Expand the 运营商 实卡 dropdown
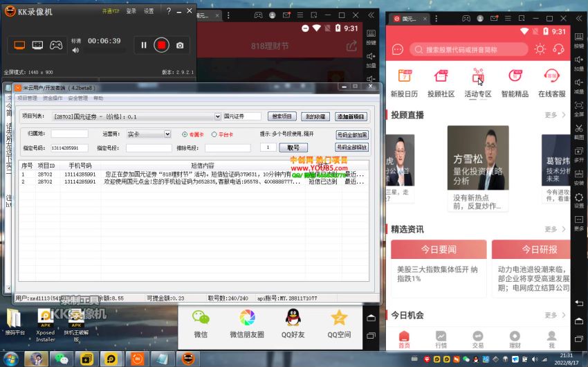588x367 pixels. point(167,134)
